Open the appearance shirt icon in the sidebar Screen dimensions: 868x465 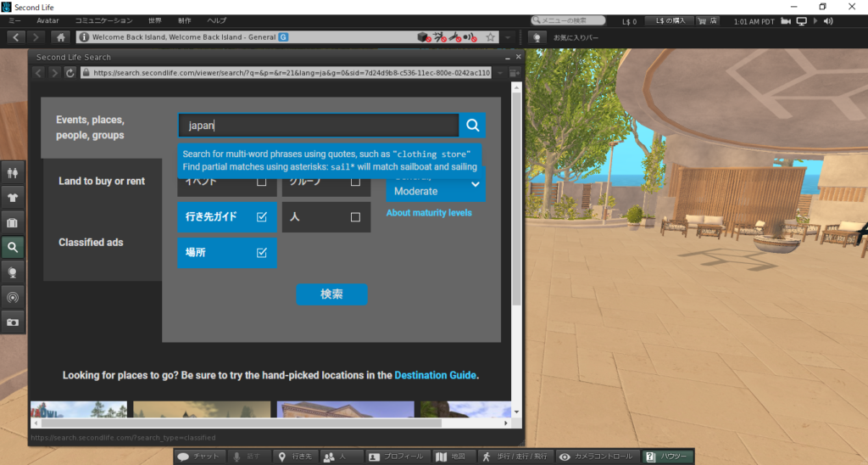click(x=12, y=198)
